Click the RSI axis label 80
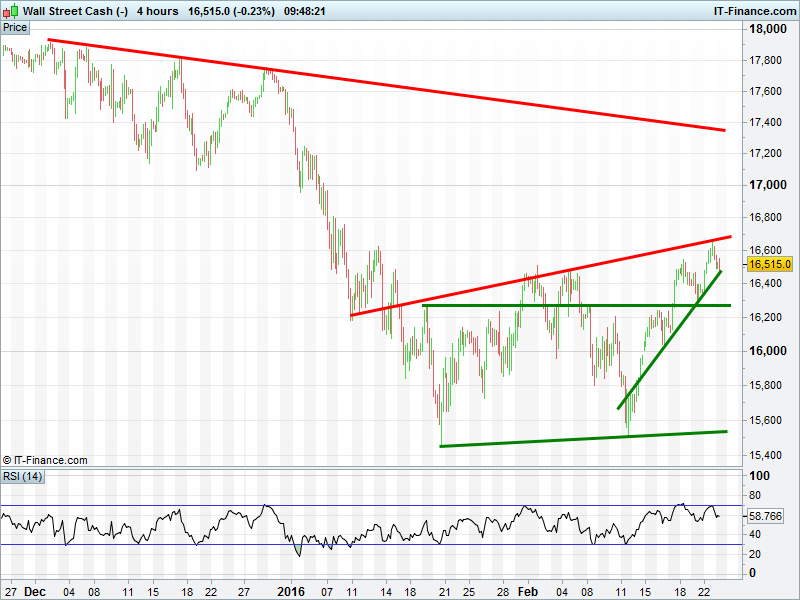This screenshot has width=800, height=600. [x=755, y=495]
